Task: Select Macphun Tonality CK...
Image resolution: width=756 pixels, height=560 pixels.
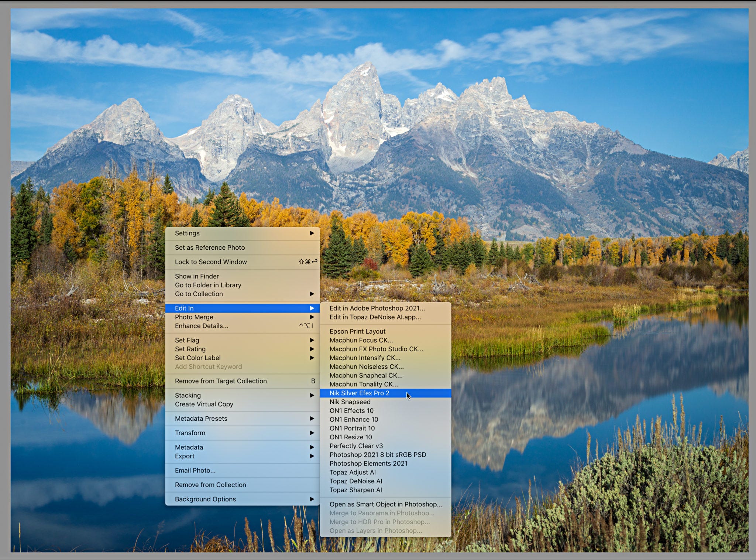Action: 385,384
